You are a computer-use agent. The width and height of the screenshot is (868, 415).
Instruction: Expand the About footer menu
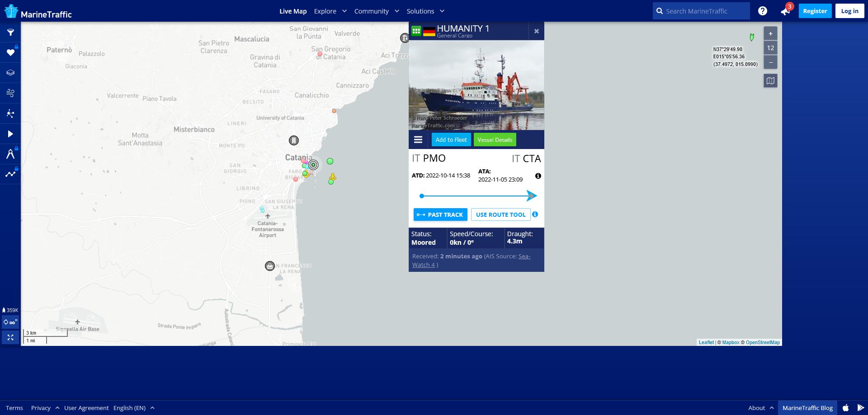pos(761,408)
